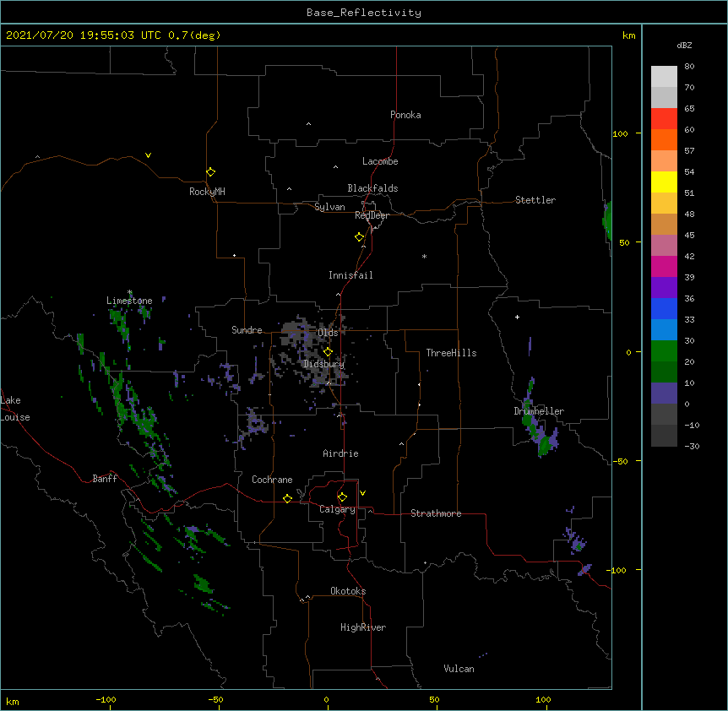This screenshot has height=711, width=728.
Task: Select the ThreeHills map label
Action: tap(451, 353)
